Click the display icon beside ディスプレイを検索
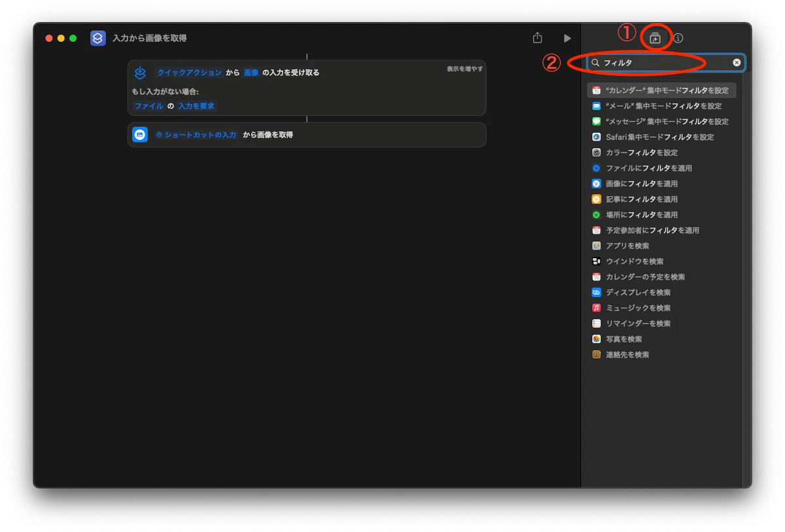This screenshot has width=785, height=532. pos(596,292)
